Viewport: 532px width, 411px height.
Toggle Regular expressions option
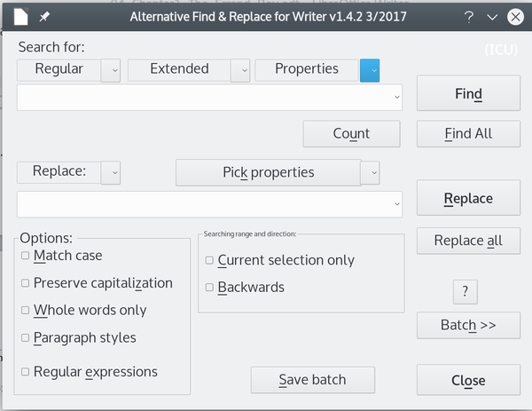pos(25,372)
